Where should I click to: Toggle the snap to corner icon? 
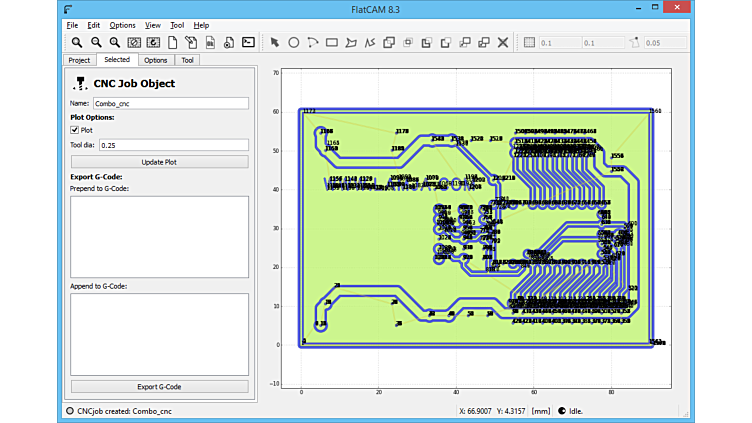pos(633,42)
